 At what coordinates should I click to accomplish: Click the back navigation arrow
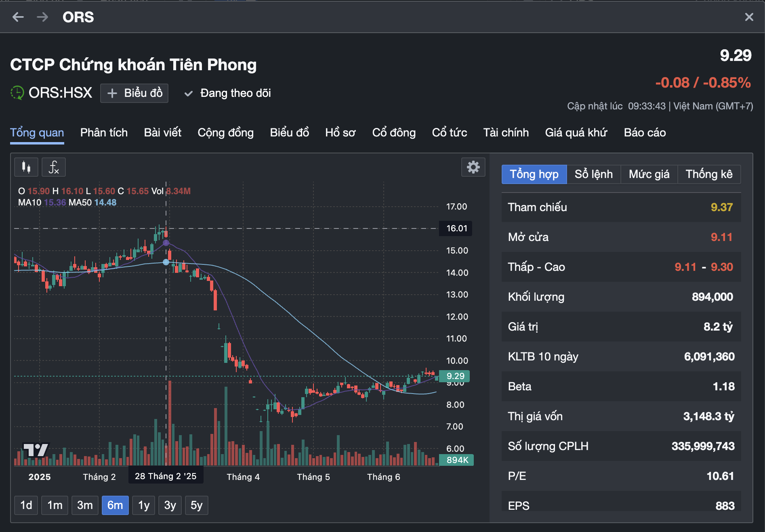click(x=18, y=17)
